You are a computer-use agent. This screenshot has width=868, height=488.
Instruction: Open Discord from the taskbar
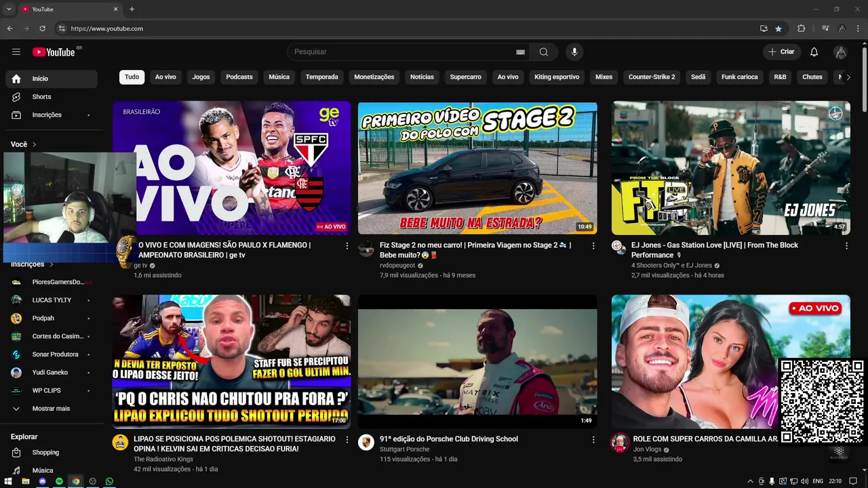pyautogui.click(x=42, y=481)
